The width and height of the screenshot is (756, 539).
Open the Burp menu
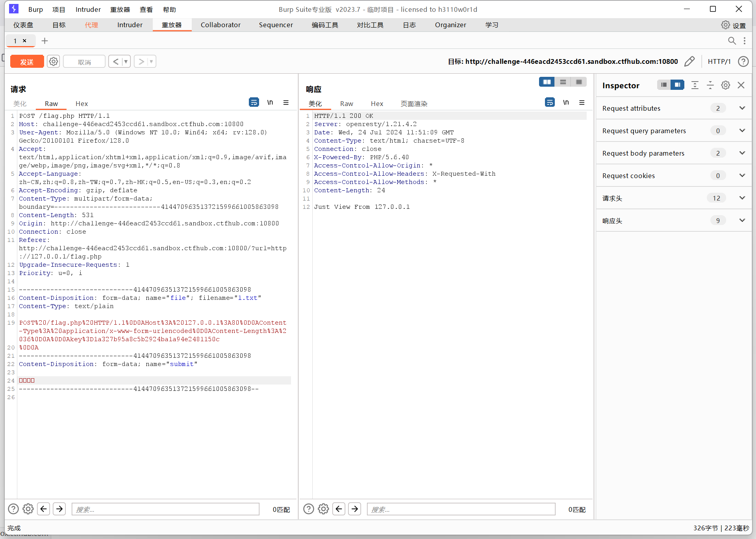35,9
